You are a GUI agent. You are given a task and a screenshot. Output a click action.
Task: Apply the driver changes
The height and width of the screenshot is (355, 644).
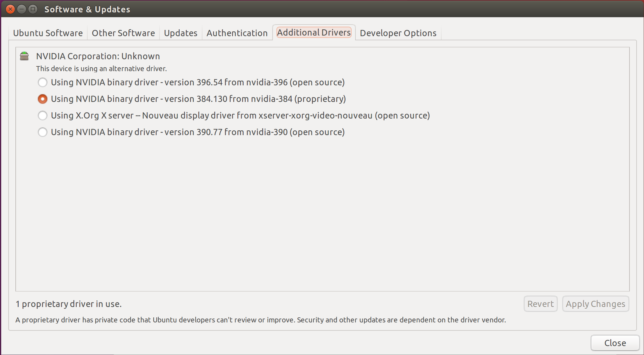[x=596, y=304]
